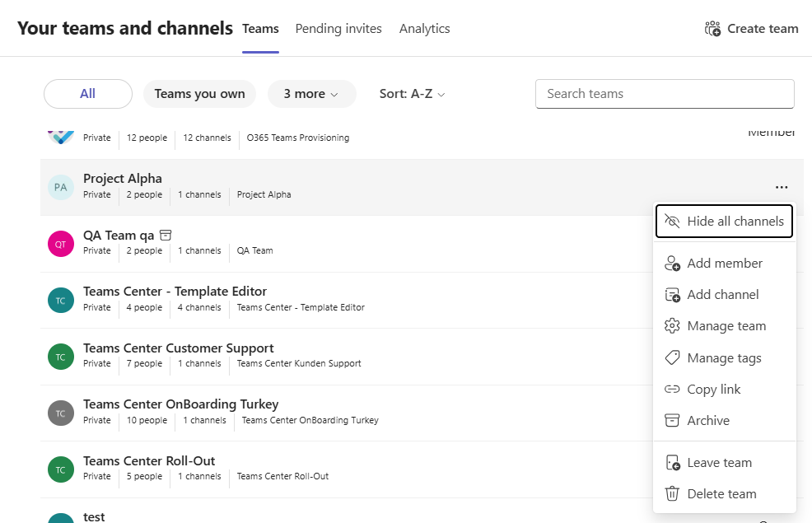Open the Pending invites tab
The image size is (812, 523).
[x=338, y=29]
